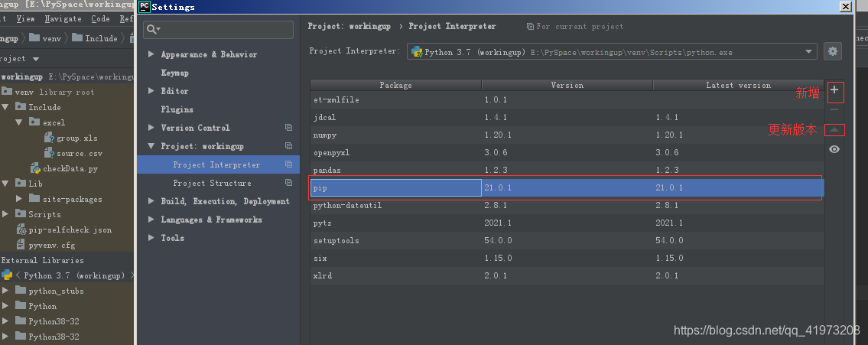Screen dimensions: 868x345
Task: Click the minus icon to uninstall package
Action: click(834, 110)
